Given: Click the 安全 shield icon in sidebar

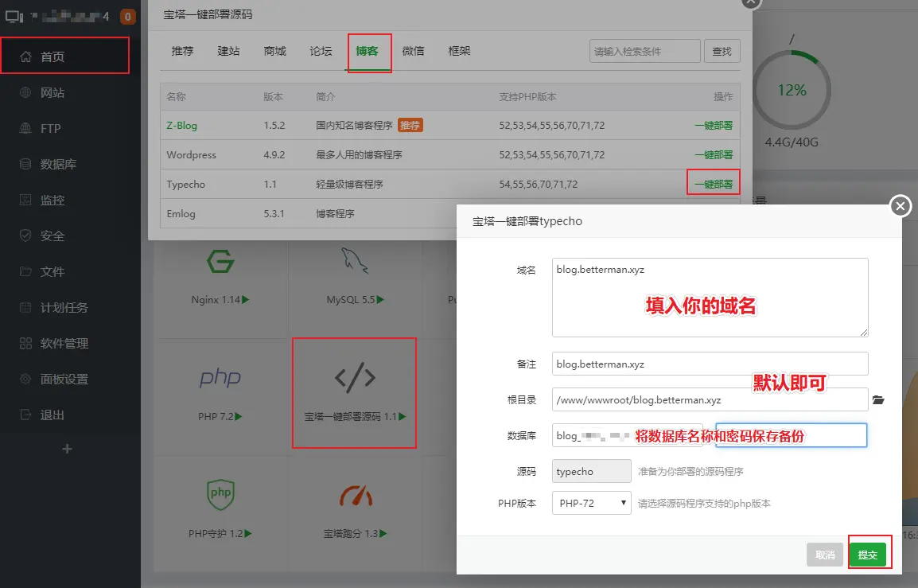Looking at the screenshot, I should pyautogui.click(x=25, y=236).
